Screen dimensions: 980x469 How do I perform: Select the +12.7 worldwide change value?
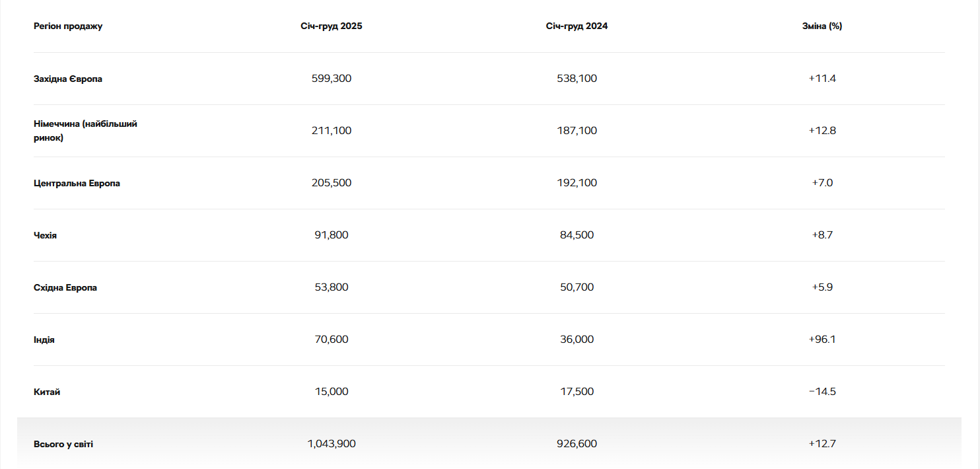coord(822,444)
